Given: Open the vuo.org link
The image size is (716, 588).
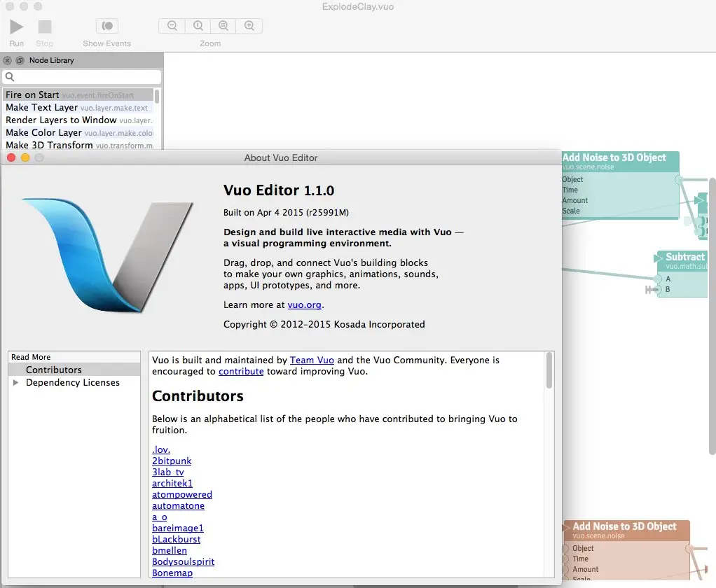Looking at the screenshot, I should coord(305,304).
